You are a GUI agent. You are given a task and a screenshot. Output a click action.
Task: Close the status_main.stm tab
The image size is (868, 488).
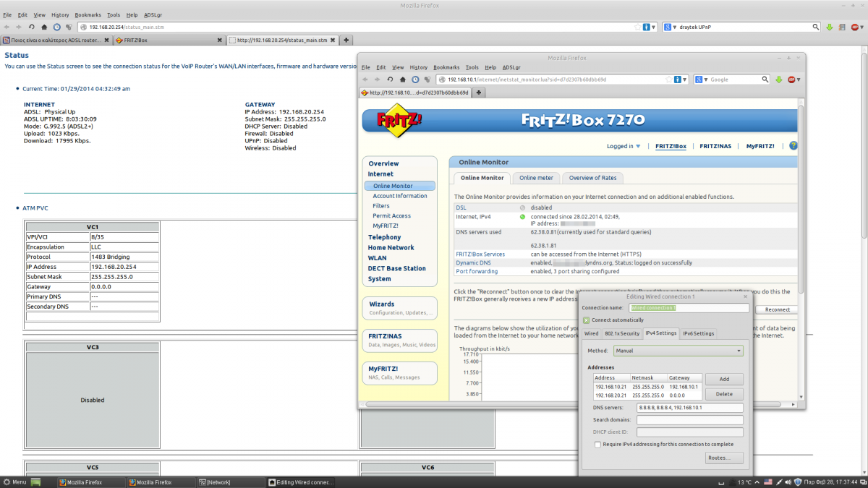click(333, 40)
